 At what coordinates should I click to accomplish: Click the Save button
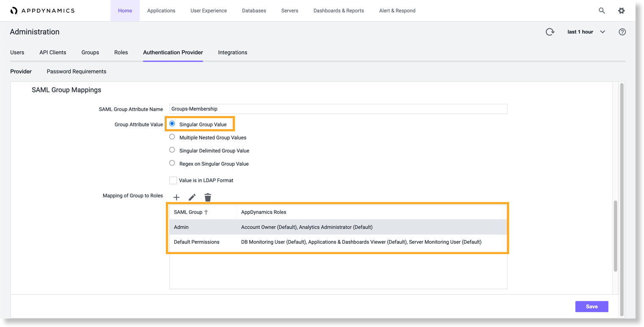592,307
